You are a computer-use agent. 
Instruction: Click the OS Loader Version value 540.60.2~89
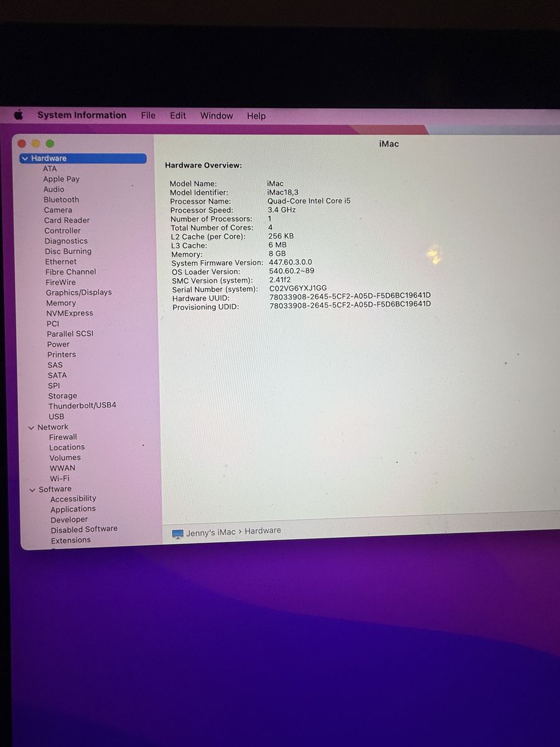click(x=292, y=271)
